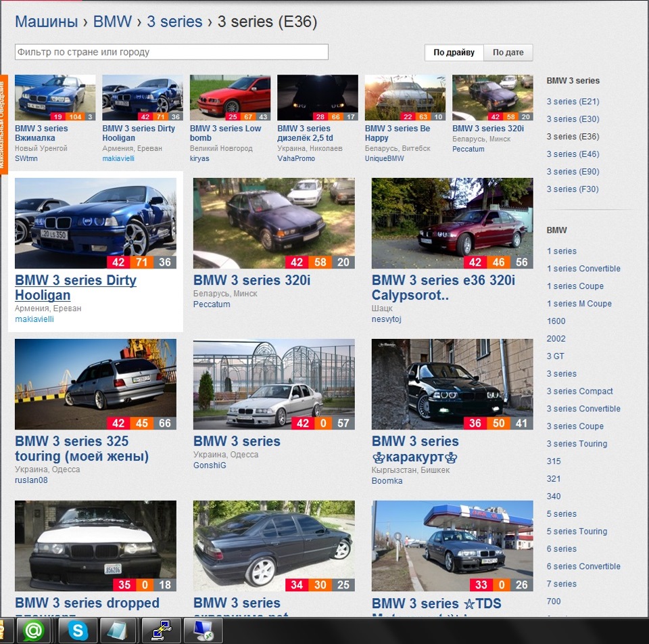Open 1 series in the BMW list
649x644 pixels.
[x=562, y=251]
